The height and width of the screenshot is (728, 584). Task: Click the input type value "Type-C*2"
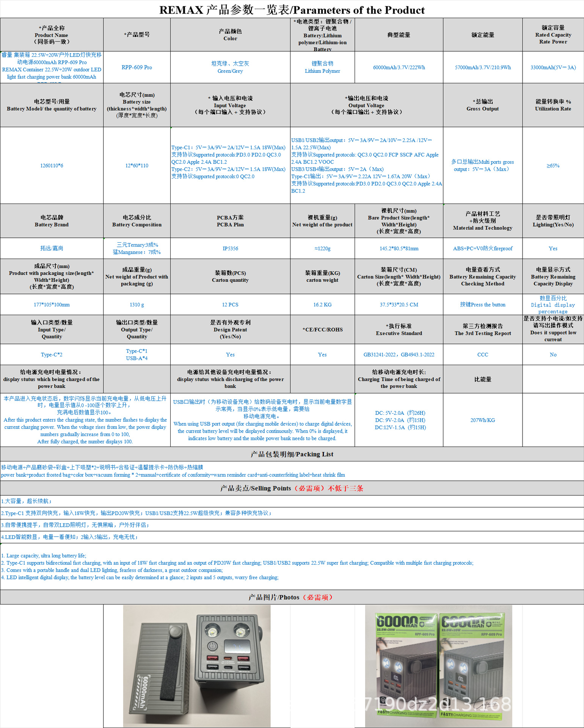pyautogui.click(x=52, y=355)
